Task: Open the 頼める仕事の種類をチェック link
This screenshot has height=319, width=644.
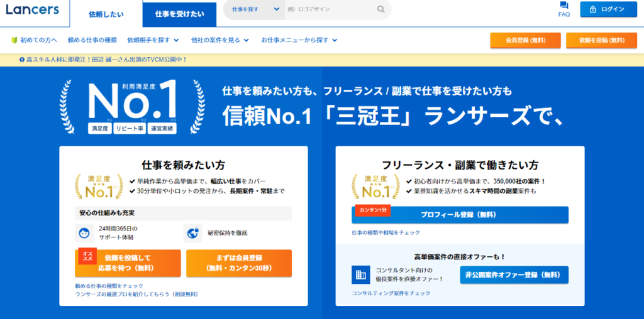Action: pos(109,286)
